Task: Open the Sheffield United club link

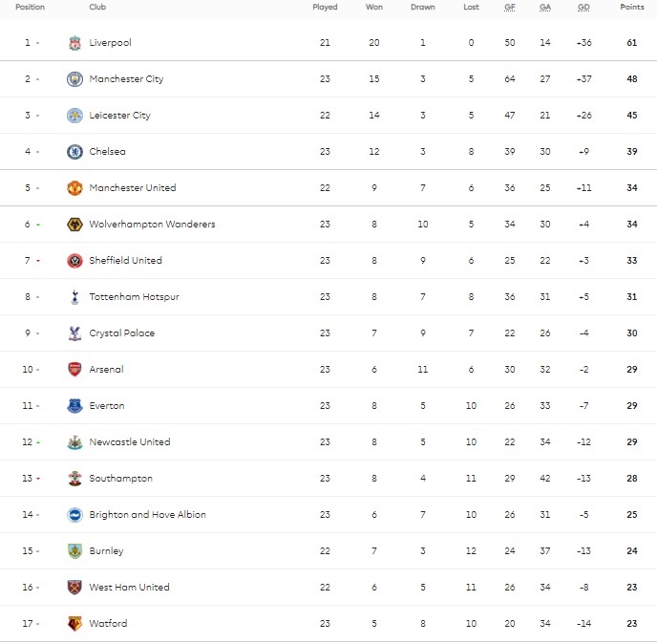Action: pos(125,260)
